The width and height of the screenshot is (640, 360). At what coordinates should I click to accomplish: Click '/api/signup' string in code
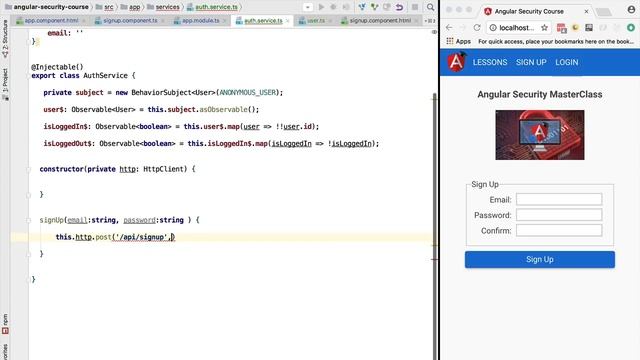tap(142, 237)
